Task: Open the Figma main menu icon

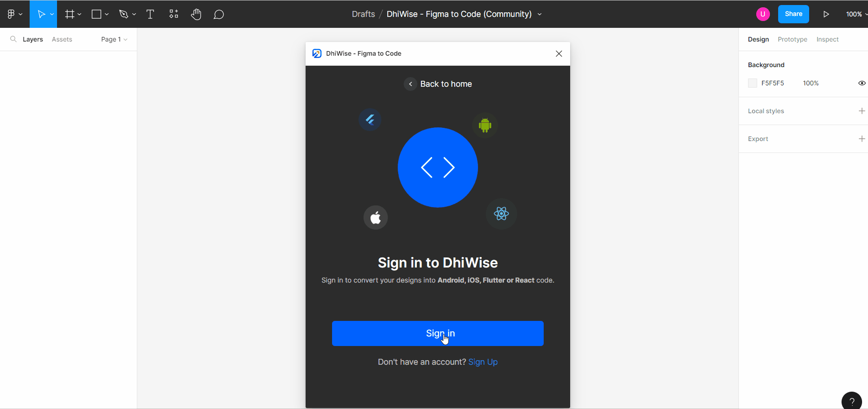Action: (11, 14)
